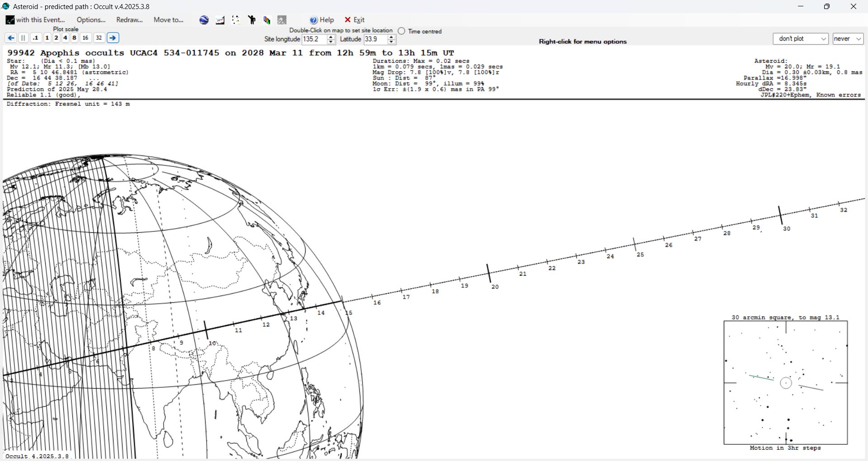Click the 'JPL#220+Ephem, Known errors' text
This screenshot has height=461, width=868.
811,95
